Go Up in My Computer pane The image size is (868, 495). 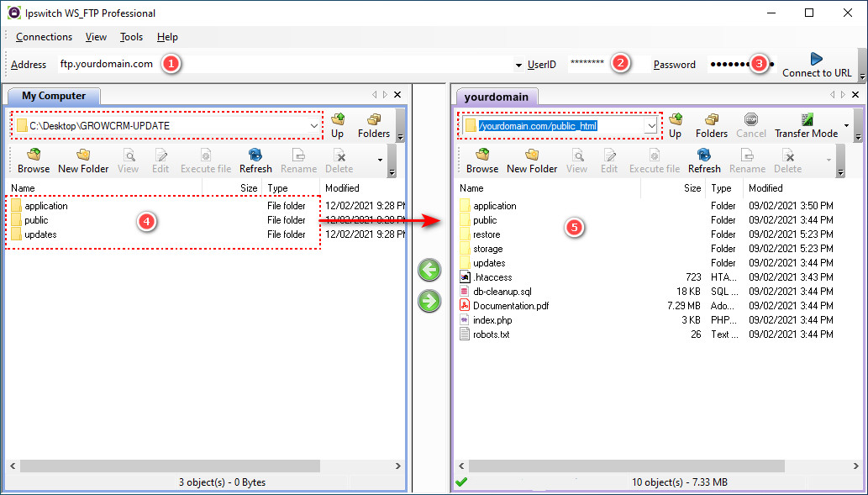tap(337, 126)
